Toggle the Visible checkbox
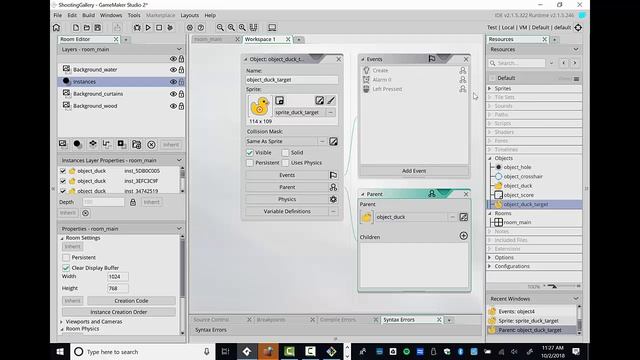This screenshot has width=640, height=360. click(x=250, y=152)
